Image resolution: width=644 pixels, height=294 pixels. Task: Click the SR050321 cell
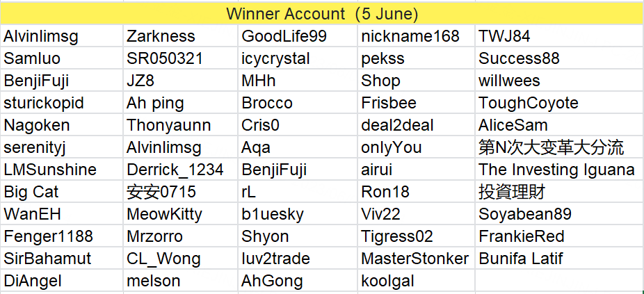180,58
